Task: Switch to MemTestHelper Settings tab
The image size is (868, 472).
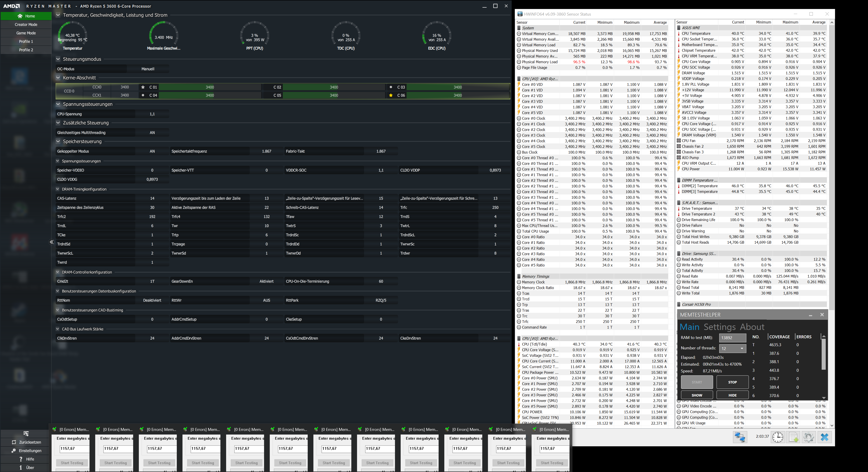Action: pyautogui.click(x=719, y=327)
